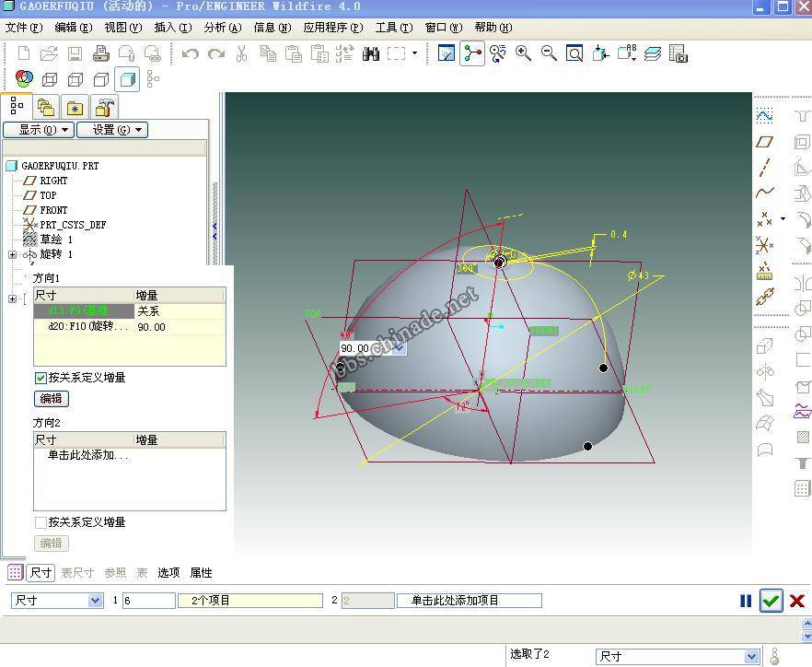Viewport: 812px width, 667px height.
Task: Open the 显示 dropdown
Action: [39, 130]
